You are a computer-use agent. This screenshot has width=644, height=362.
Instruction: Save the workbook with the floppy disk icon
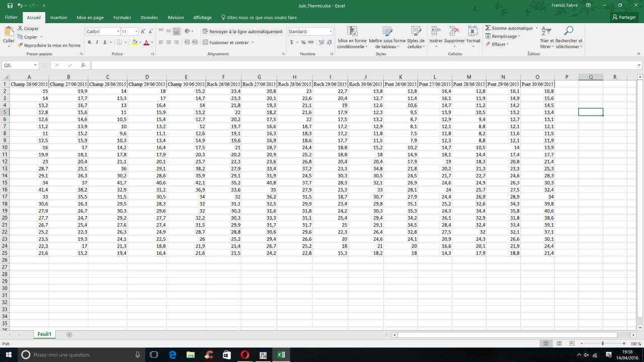point(10,6)
